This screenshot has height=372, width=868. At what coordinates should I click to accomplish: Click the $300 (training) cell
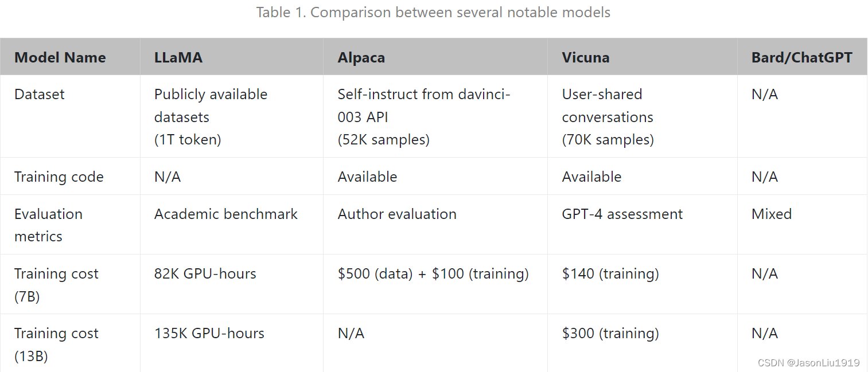tap(610, 333)
